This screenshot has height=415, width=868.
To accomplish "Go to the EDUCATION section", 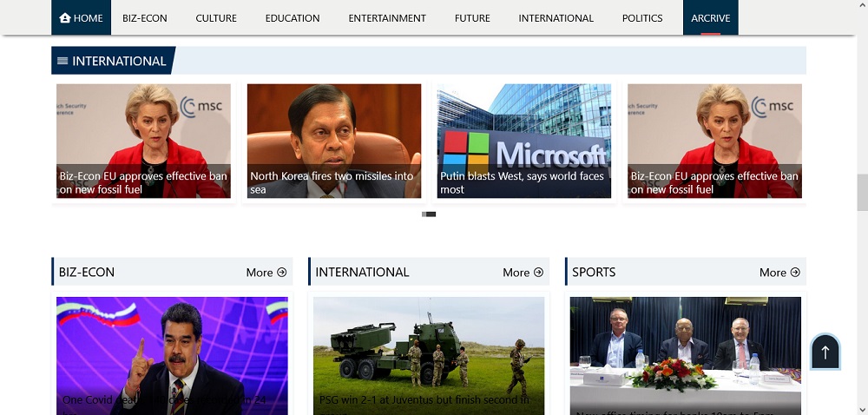I will [293, 17].
